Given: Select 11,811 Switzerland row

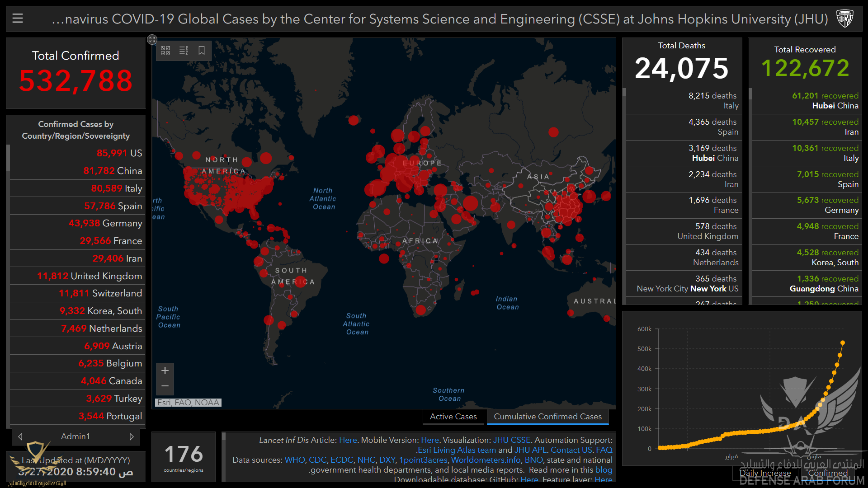Looking at the screenshot, I should click(x=77, y=293).
